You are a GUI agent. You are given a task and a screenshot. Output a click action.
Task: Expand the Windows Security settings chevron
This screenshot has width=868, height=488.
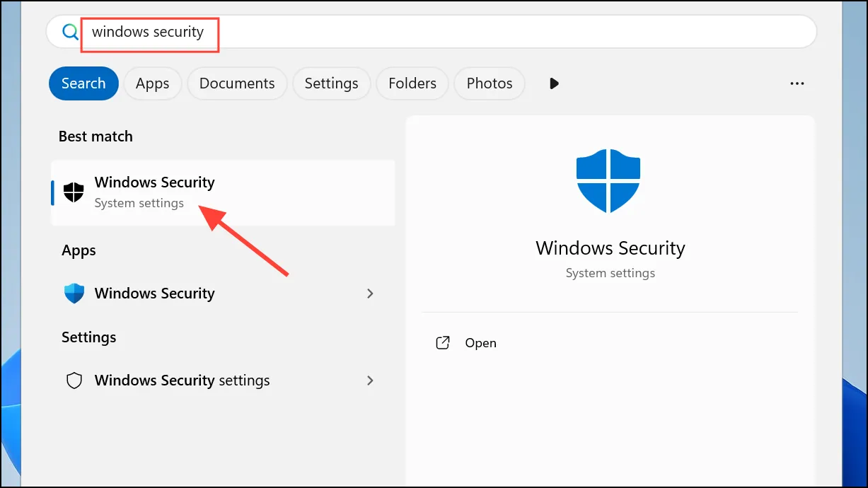[370, 380]
